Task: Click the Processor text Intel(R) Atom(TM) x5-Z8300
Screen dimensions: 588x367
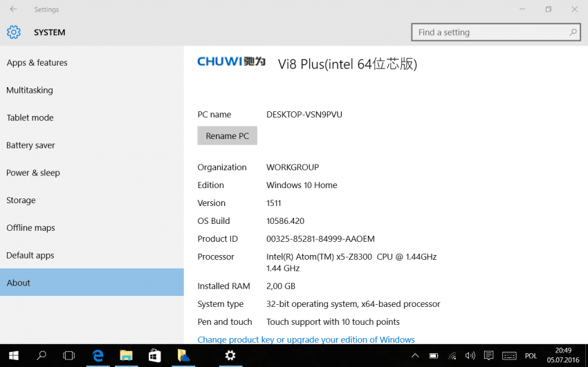Action: click(319, 257)
